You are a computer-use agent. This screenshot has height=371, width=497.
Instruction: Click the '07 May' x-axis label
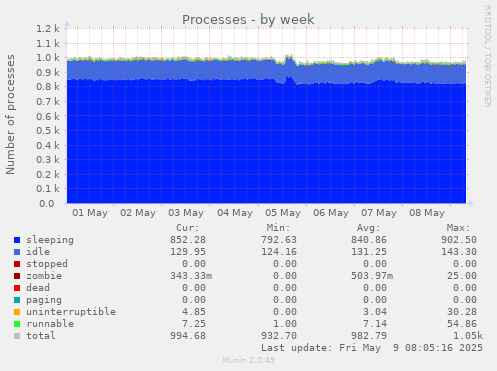379,213
